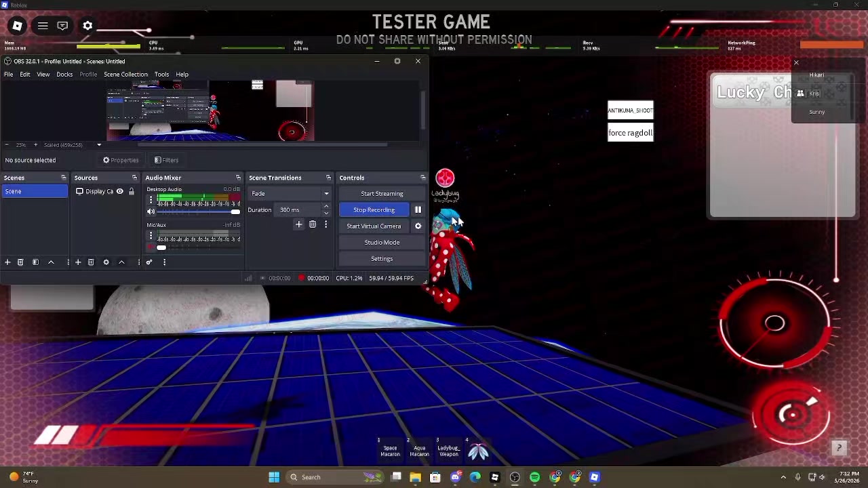
Task: Open Spotify from the taskbar
Action: click(x=535, y=477)
